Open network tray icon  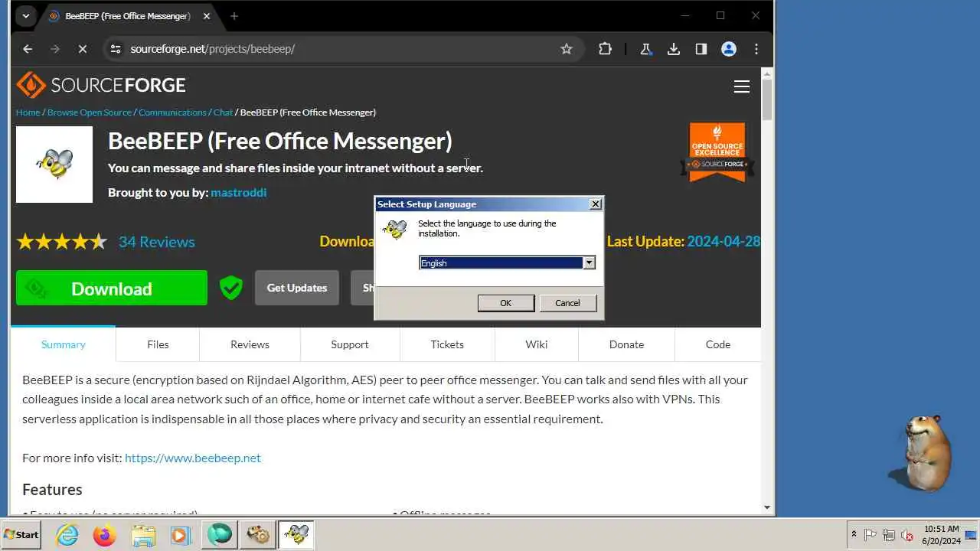coord(889,535)
